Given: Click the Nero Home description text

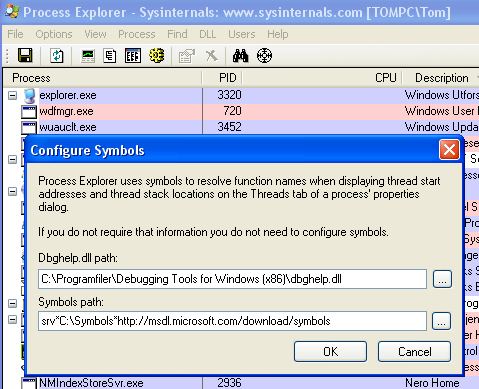Looking at the screenshot, I should [432, 383].
